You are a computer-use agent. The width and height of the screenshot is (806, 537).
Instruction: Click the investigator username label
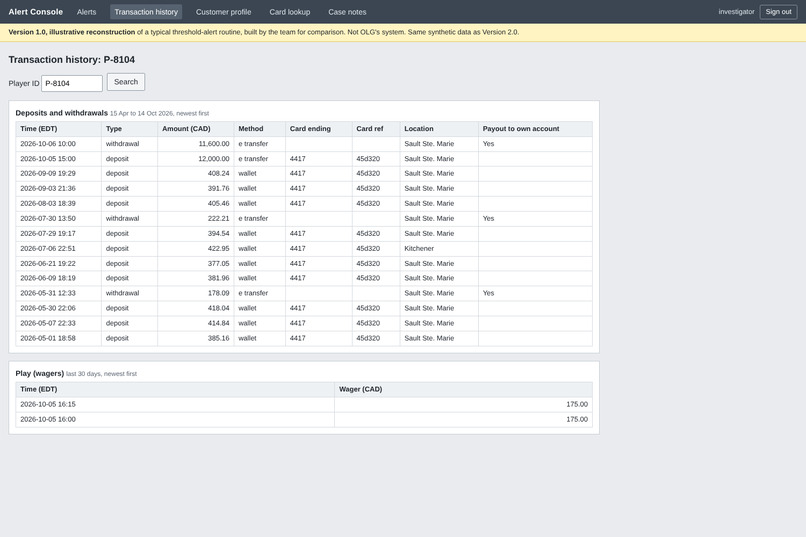pyautogui.click(x=736, y=12)
